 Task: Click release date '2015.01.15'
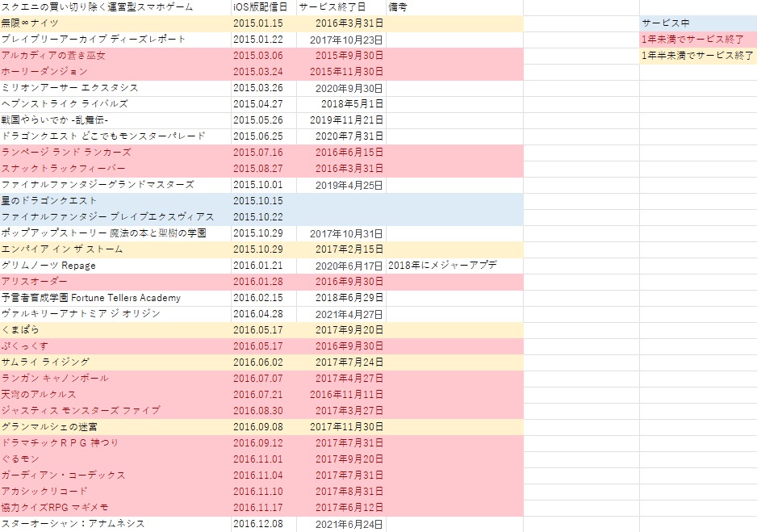tap(264, 23)
